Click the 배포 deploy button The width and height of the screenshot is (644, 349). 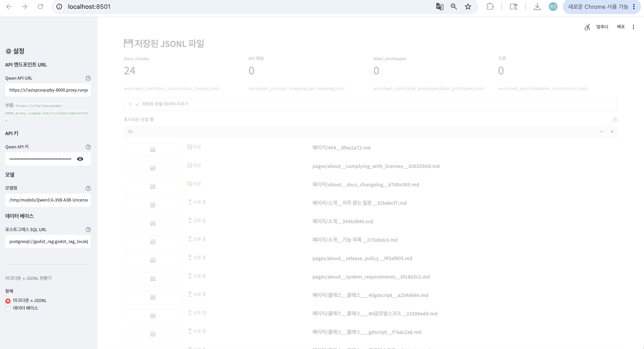(621, 27)
